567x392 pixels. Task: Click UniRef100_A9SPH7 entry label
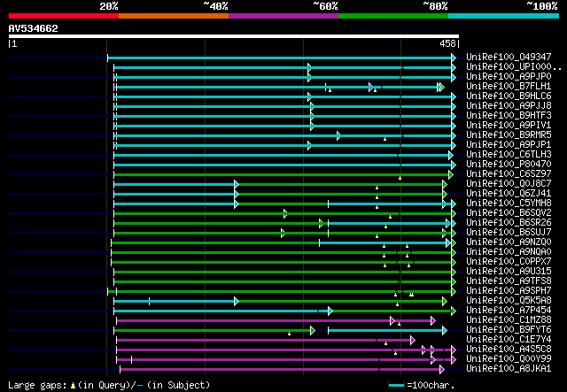coord(509,291)
